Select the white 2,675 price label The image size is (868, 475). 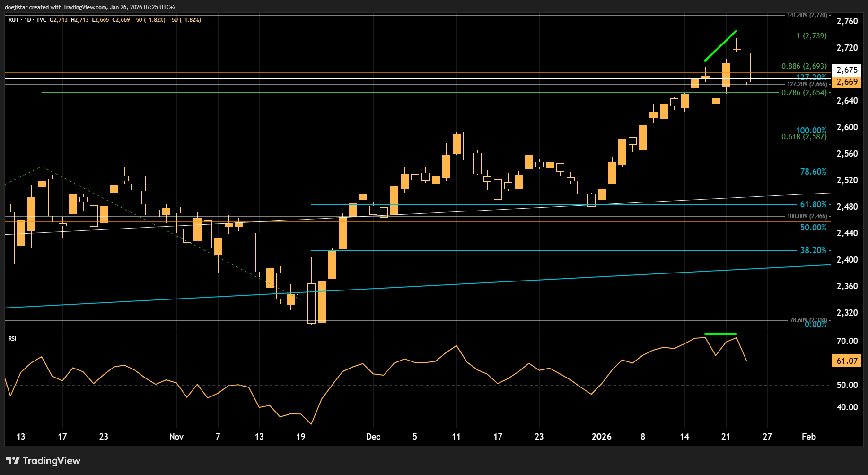[846, 70]
